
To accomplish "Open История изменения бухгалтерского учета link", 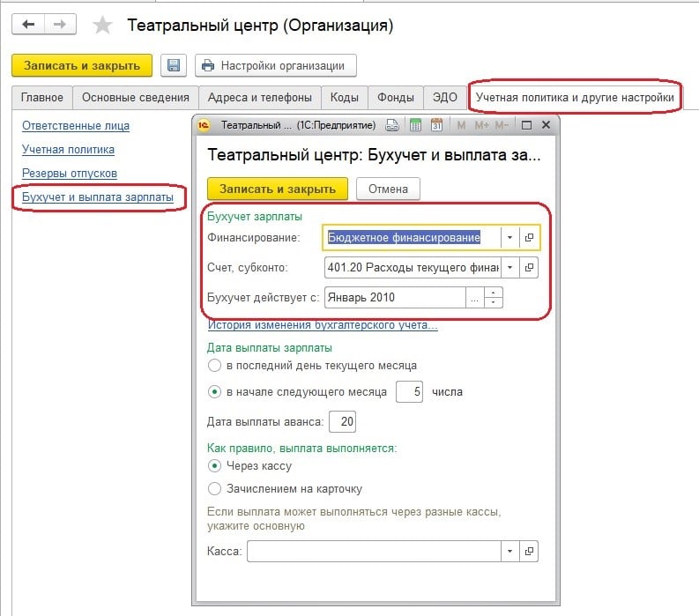I will 323,325.
